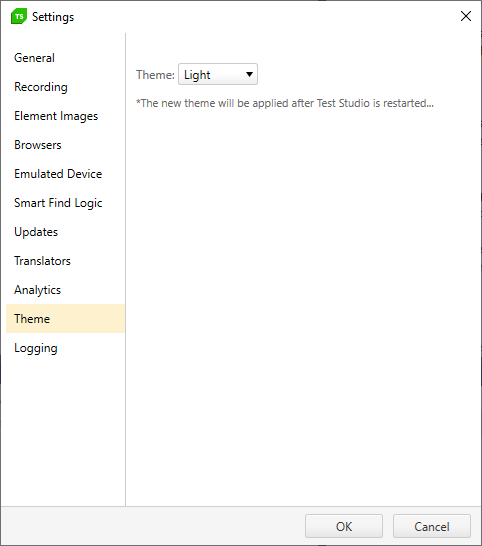The width and height of the screenshot is (482, 546).
Task: Click OK to save settings
Action: [x=344, y=526]
